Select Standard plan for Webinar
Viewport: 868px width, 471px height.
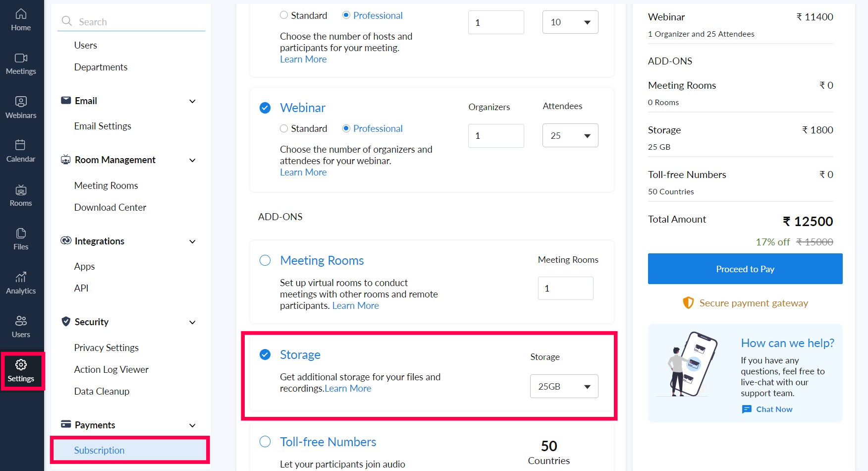tap(284, 129)
